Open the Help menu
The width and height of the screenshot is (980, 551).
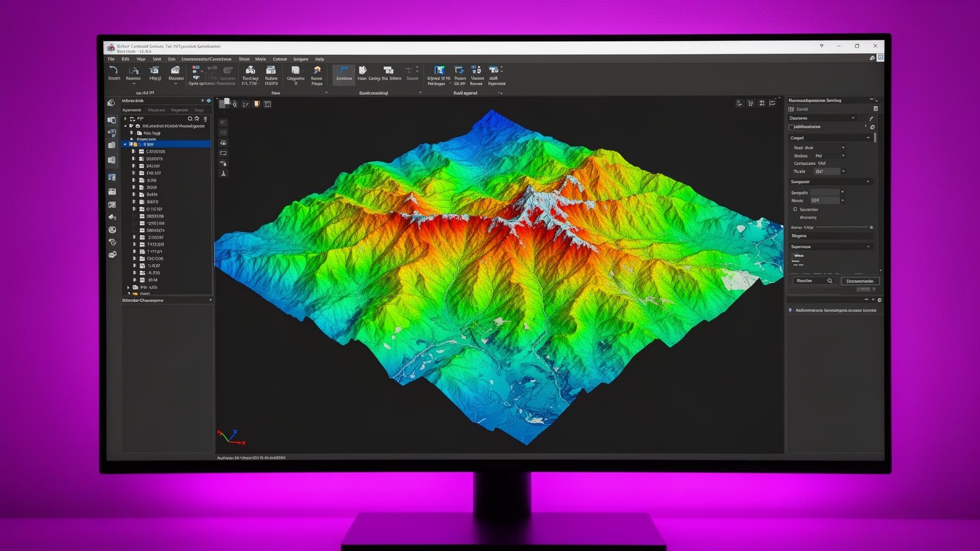click(x=320, y=59)
